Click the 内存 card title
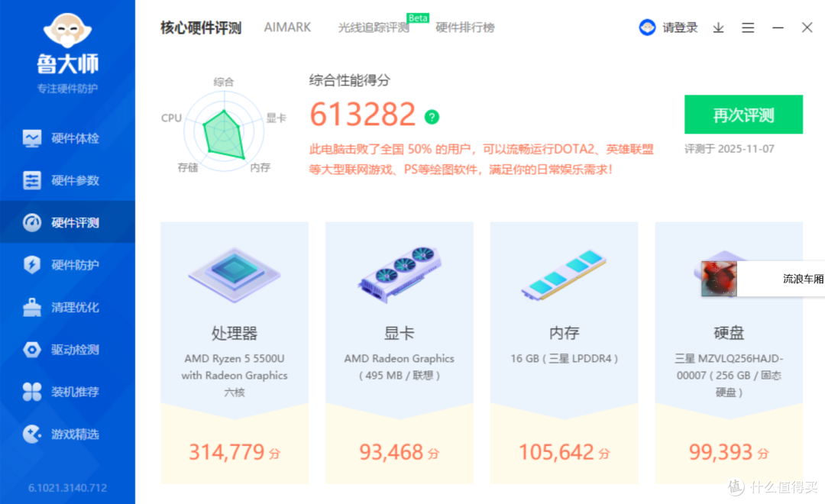The width and height of the screenshot is (825, 504). [x=564, y=332]
